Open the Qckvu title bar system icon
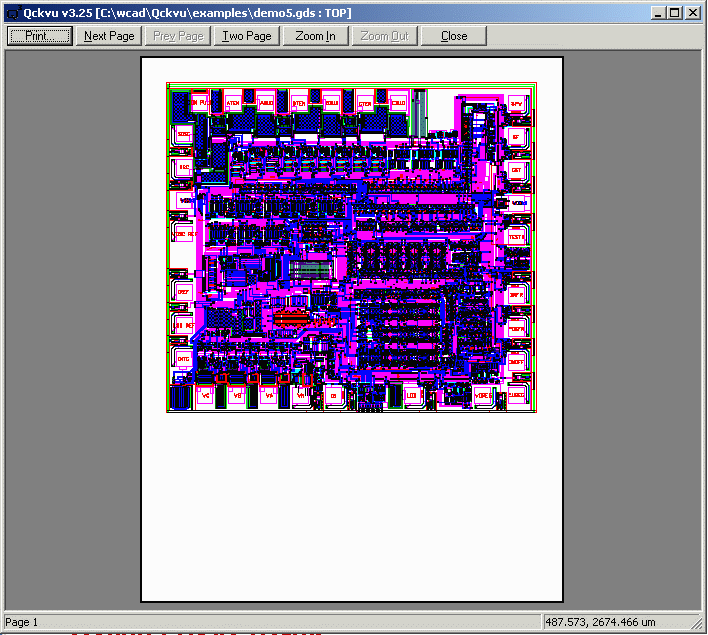The height and width of the screenshot is (635, 708). (x=12, y=12)
